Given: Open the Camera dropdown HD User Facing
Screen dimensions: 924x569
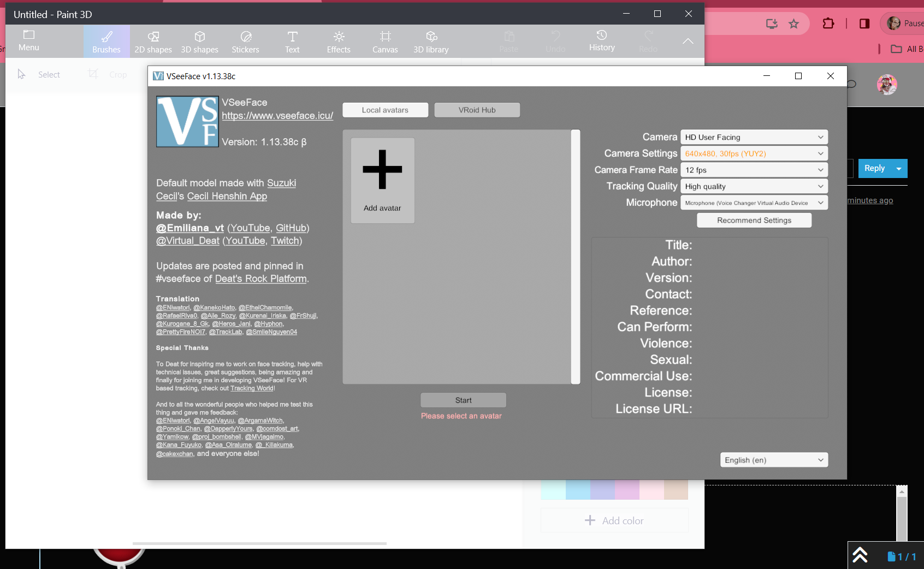Looking at the screenshot, I should [754, 137].
